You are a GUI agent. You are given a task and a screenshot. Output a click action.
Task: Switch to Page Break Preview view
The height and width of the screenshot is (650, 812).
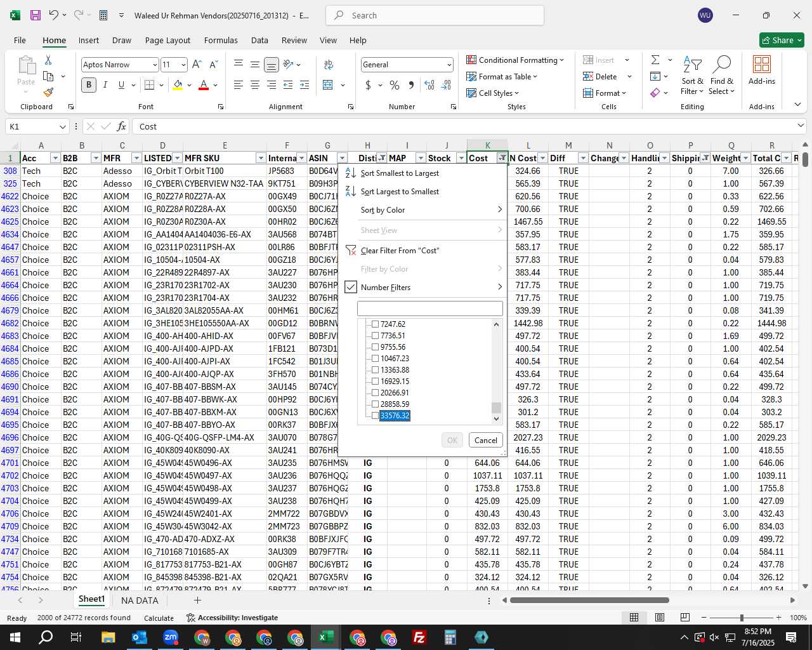coord(685,617)
